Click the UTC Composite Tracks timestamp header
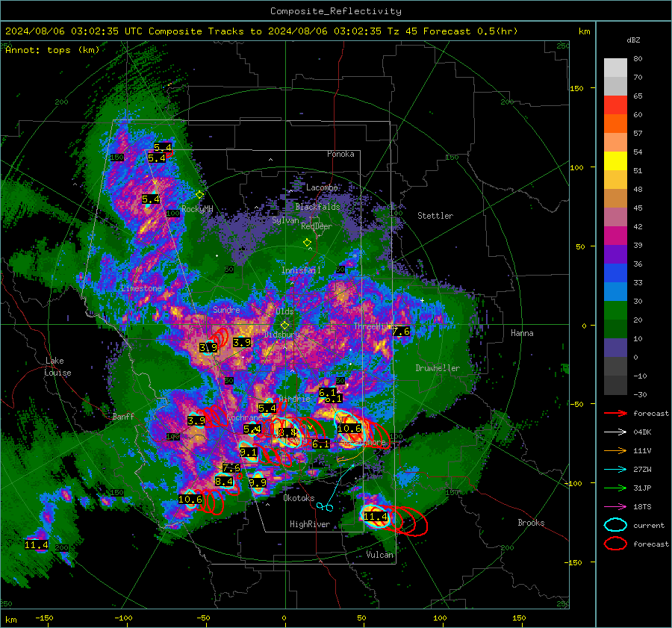 261,31
